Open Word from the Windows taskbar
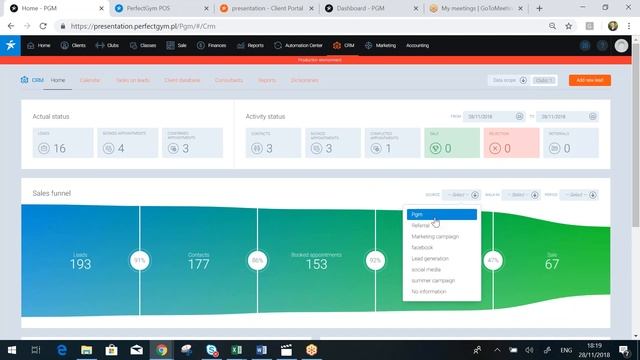Screen dimensions: 640x360 (x=261, y=350)
